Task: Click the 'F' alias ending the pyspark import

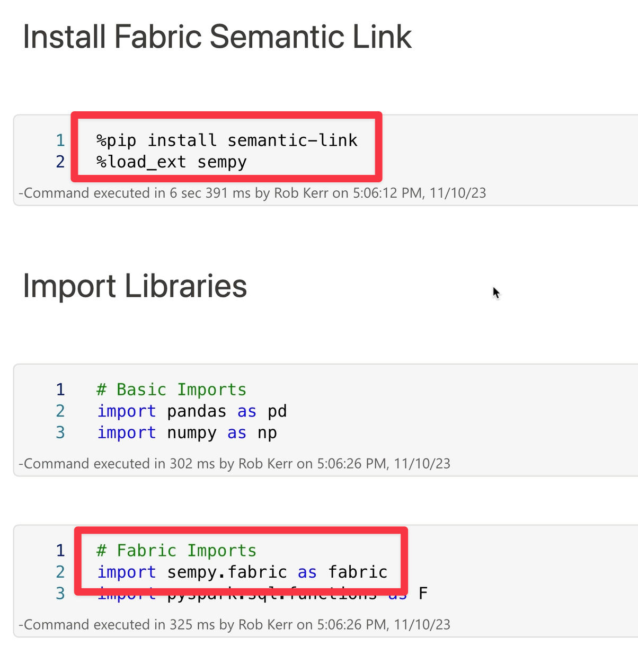Action: tap(422, 594)
